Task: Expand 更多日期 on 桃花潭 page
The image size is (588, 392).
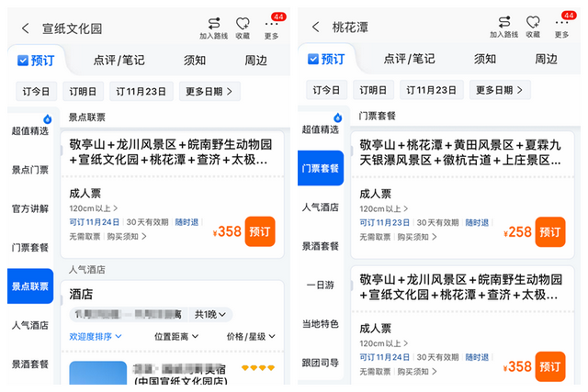Action: (500, 90)
